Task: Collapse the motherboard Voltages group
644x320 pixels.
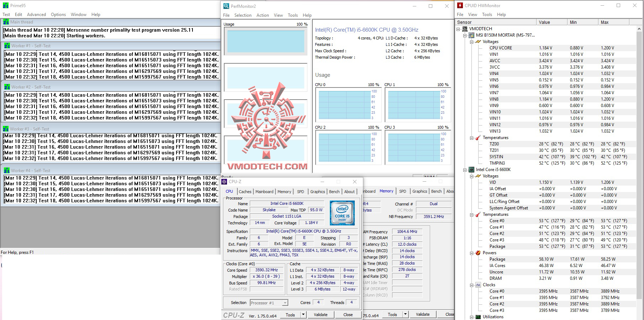Action: coord(471,42)
